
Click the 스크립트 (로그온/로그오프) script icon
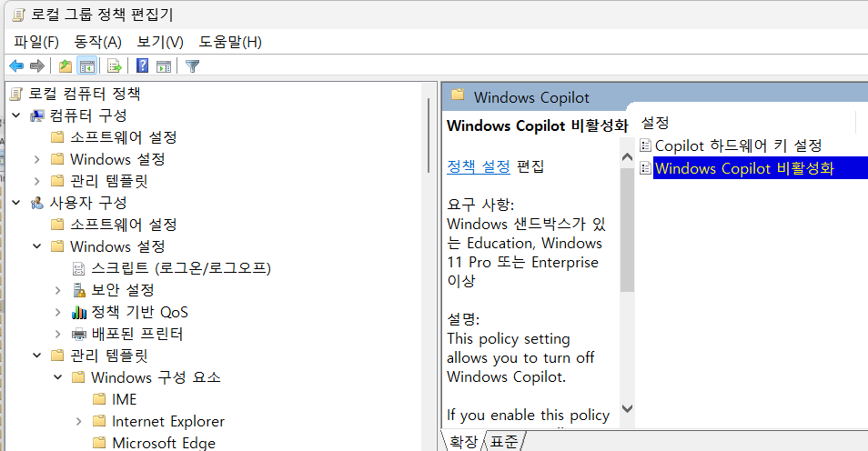click(x=79, y=269)
